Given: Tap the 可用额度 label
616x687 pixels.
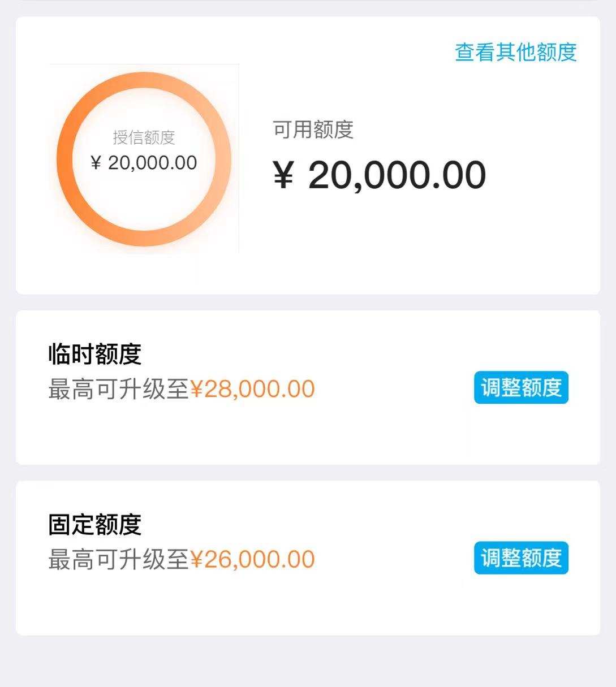Looking at the screenshot, I should click(x=313, y=129).
